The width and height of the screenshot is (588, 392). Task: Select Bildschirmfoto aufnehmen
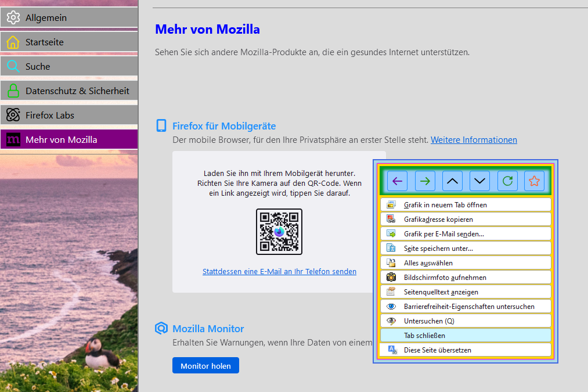tap(466, 277)
